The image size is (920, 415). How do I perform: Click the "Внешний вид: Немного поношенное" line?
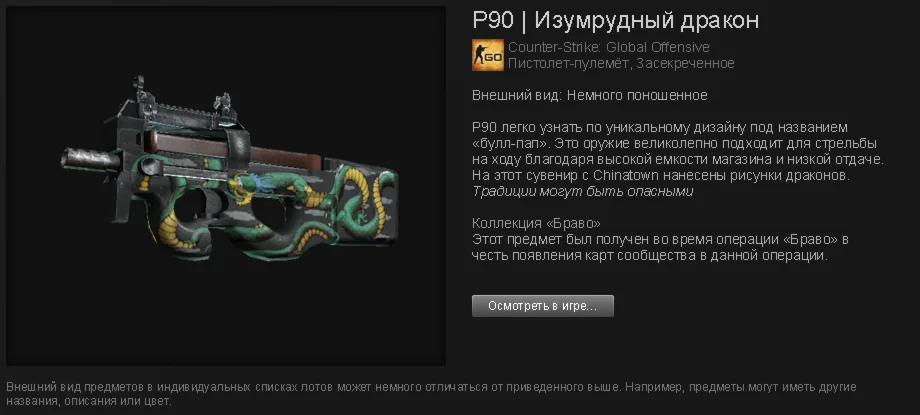tap(590, 95)
